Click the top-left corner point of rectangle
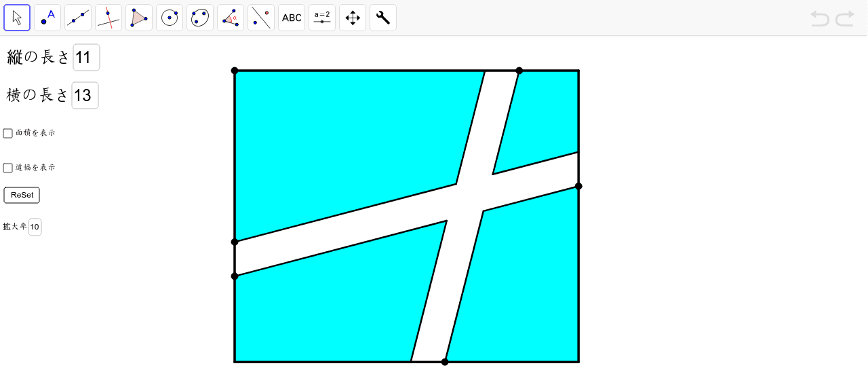The image size is (868, 387). click(235, 71)
